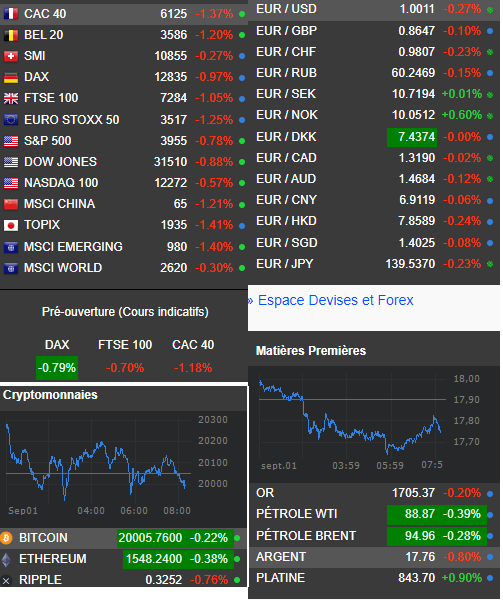
Task: Select the NASDAQ 100 index
Action: 61,183
